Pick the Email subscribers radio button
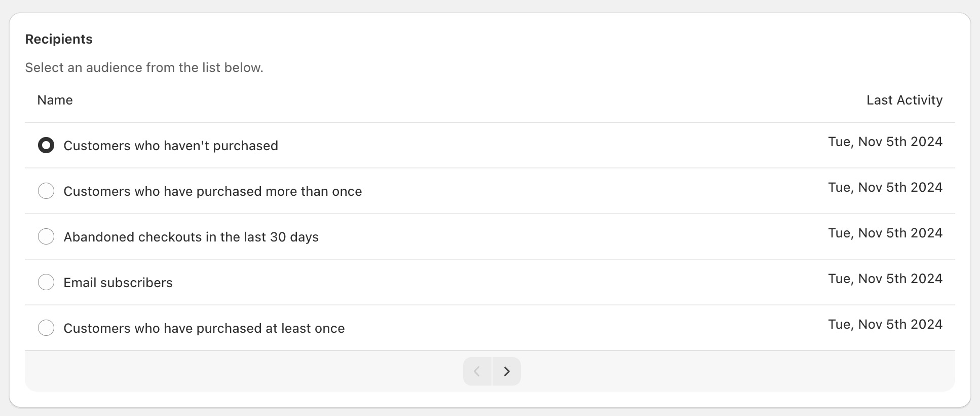The height and width of the screenshot is (416, 980). click(46, 283)
